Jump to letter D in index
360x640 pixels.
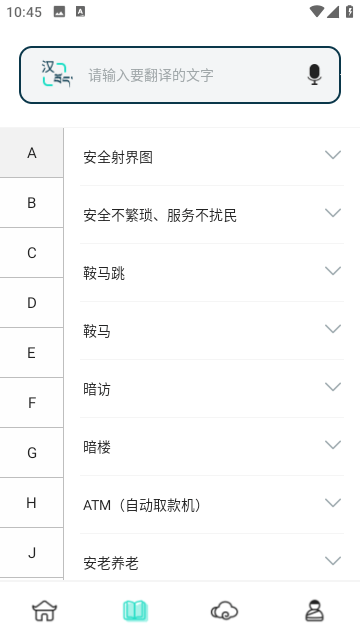(x=31, y=303)
